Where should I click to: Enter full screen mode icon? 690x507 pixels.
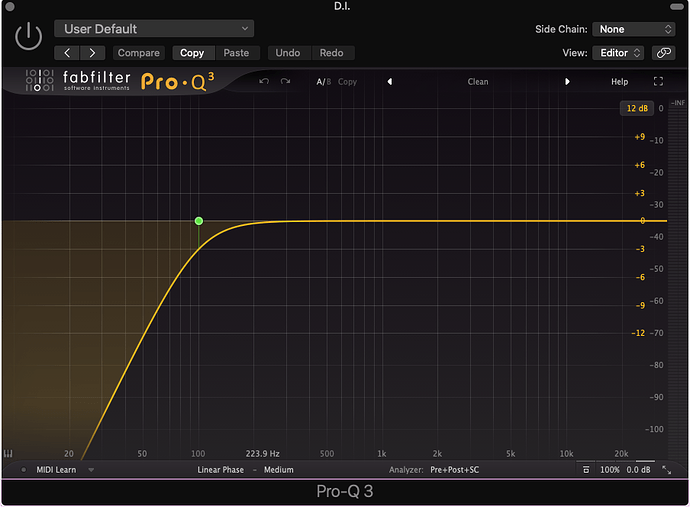(x=658, y=81)
